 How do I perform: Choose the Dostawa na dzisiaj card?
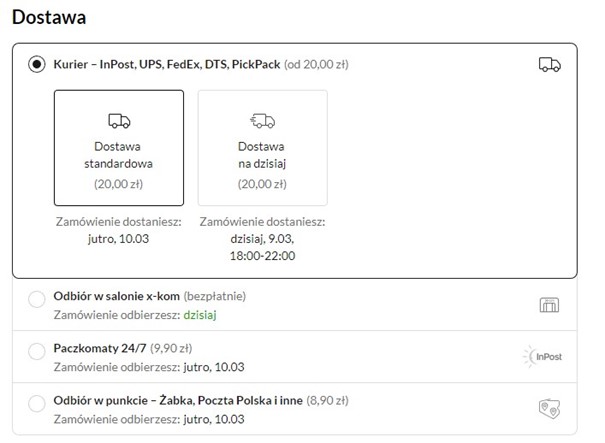(262, 147)
